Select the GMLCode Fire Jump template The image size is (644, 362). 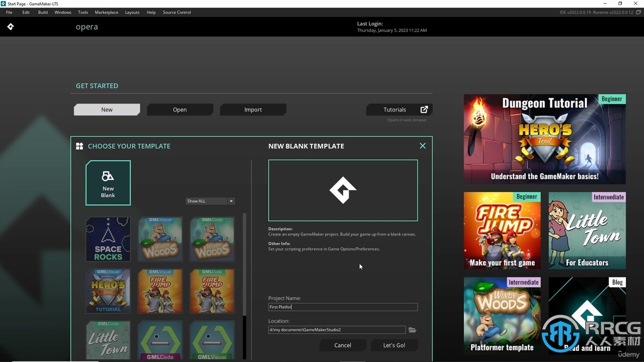click(212, 291)
